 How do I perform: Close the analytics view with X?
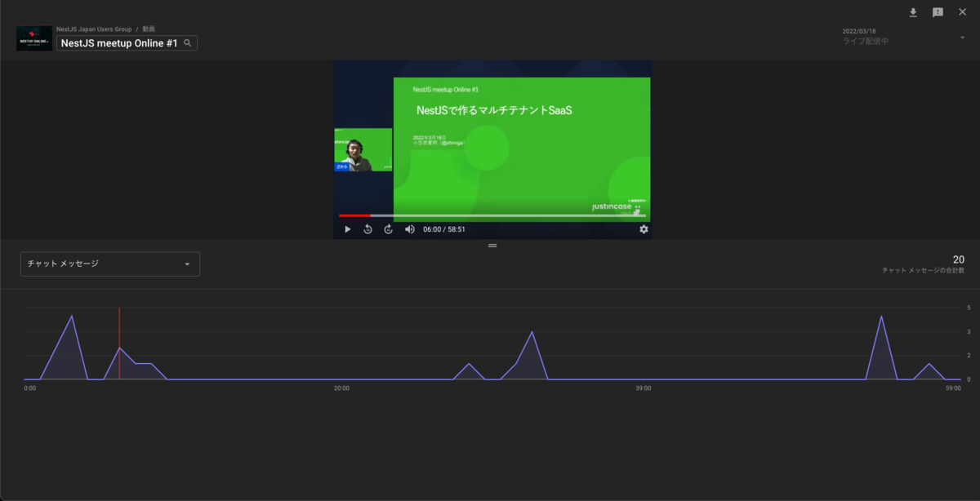point(962,12)
